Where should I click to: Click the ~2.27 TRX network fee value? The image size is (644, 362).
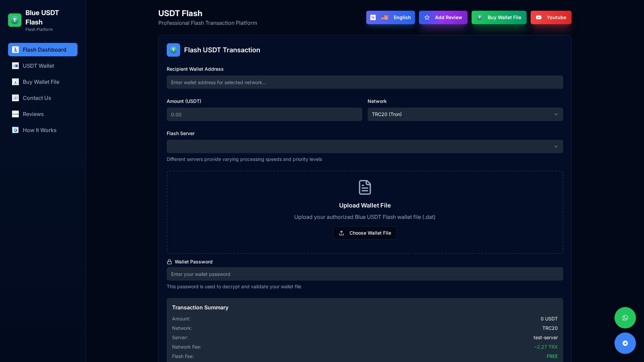(546, 347)
